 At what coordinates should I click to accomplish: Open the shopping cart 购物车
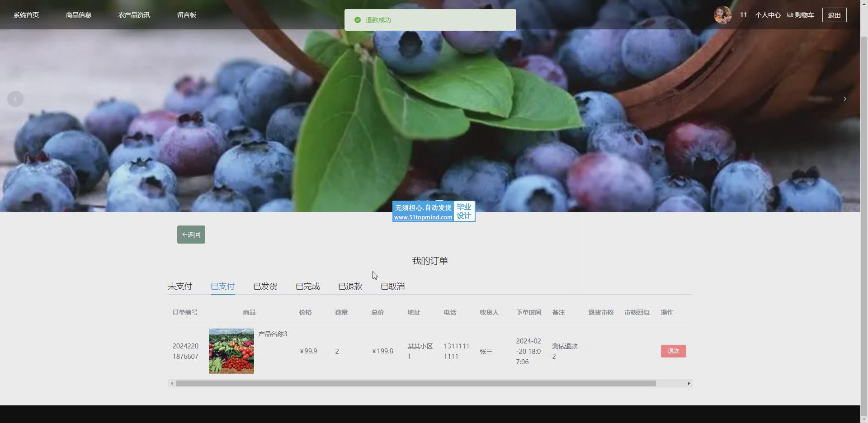tap(801, 15)
